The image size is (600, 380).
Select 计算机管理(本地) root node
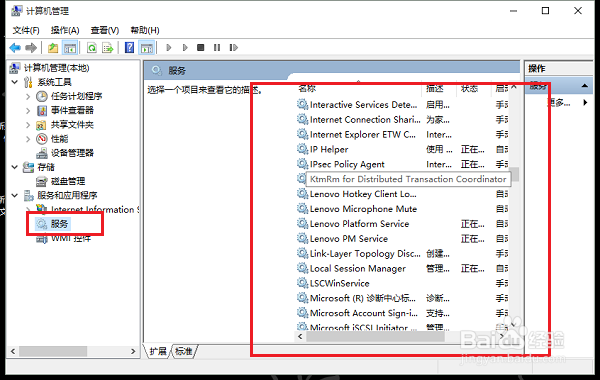click(x=57, y=68)
